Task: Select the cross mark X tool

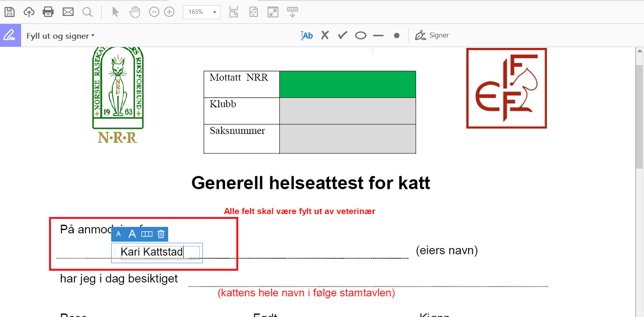Action: tap(325, 35)
